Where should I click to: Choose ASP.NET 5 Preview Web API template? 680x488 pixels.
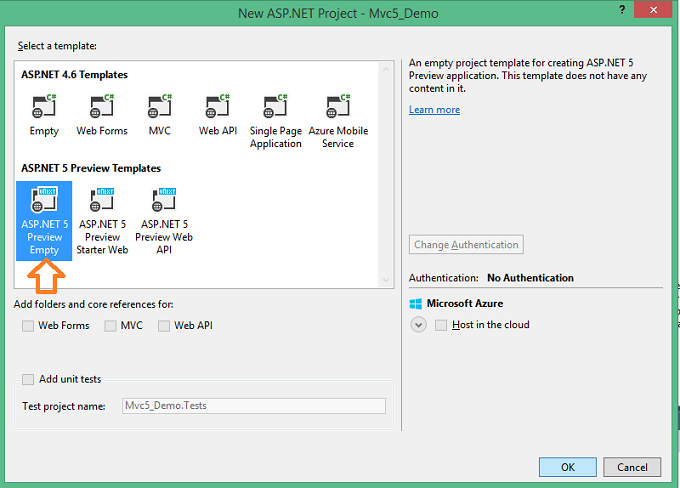[164, 221]
